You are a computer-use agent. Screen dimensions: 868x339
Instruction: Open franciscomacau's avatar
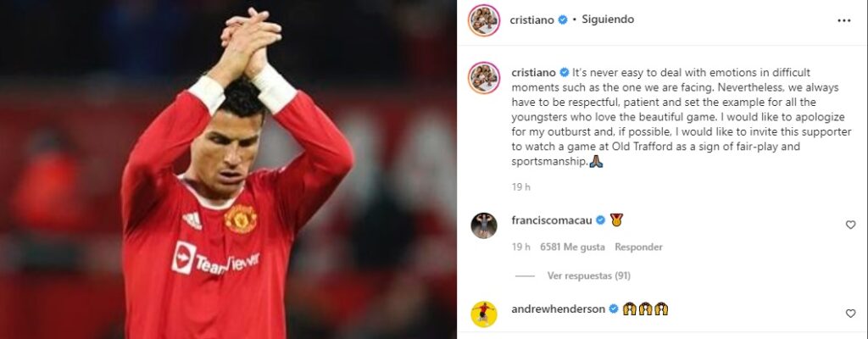point(484,225)
